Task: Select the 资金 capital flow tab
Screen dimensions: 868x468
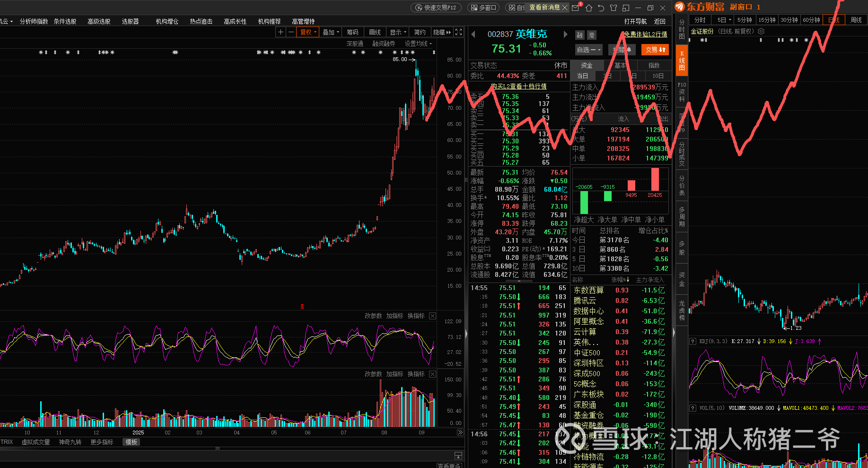Action: pos(587,65)
